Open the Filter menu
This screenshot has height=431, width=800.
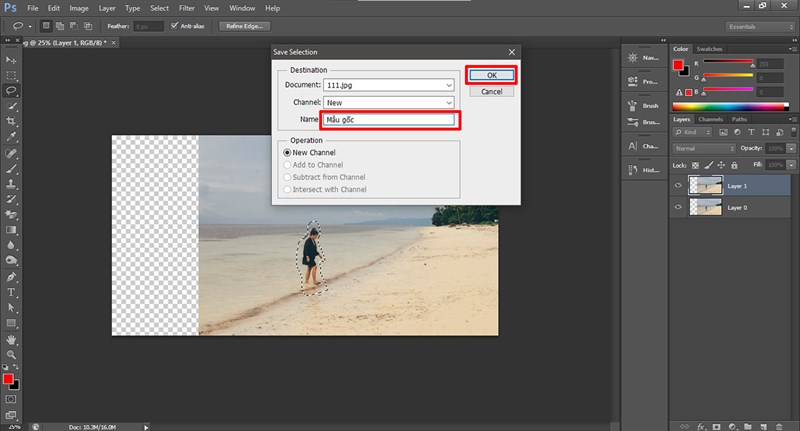click(186, 8)
